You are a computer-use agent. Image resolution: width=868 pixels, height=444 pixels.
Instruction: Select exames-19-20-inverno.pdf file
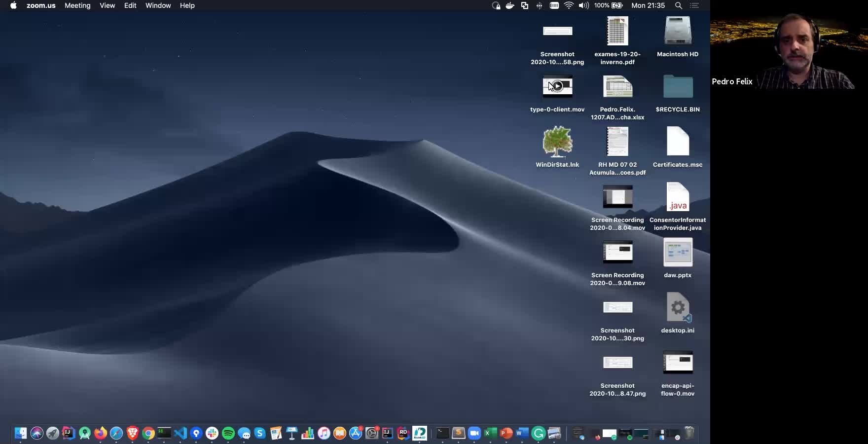(x=617, y=40)
